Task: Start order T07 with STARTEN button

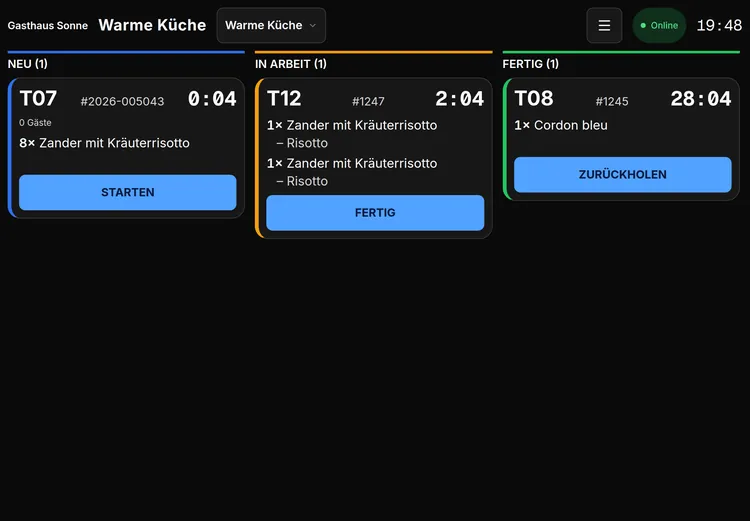Action: [x=128, y=192]
